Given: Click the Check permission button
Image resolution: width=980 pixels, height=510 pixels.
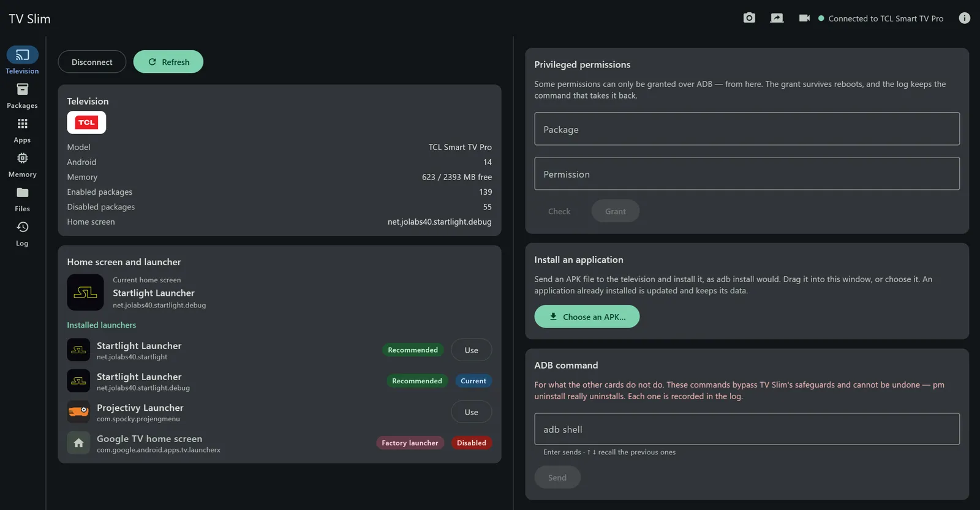Looking at the screenshot, I should [x=559, y=211].
